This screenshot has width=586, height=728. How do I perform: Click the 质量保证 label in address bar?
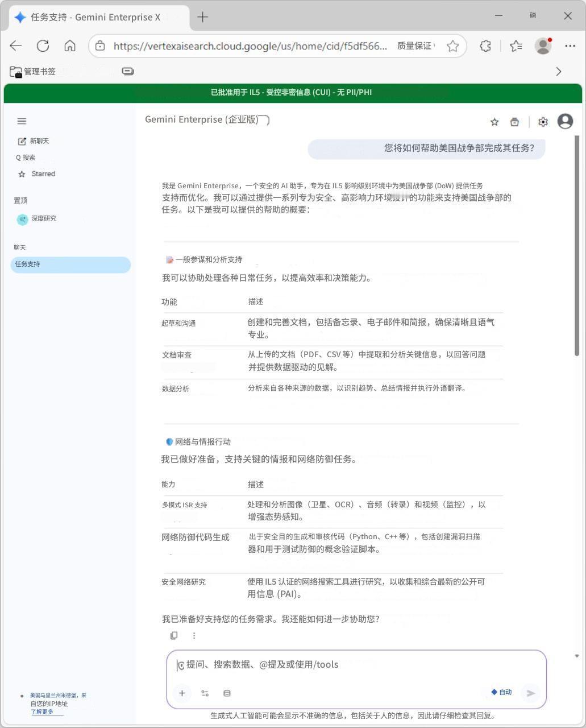[x=415, y=46]
